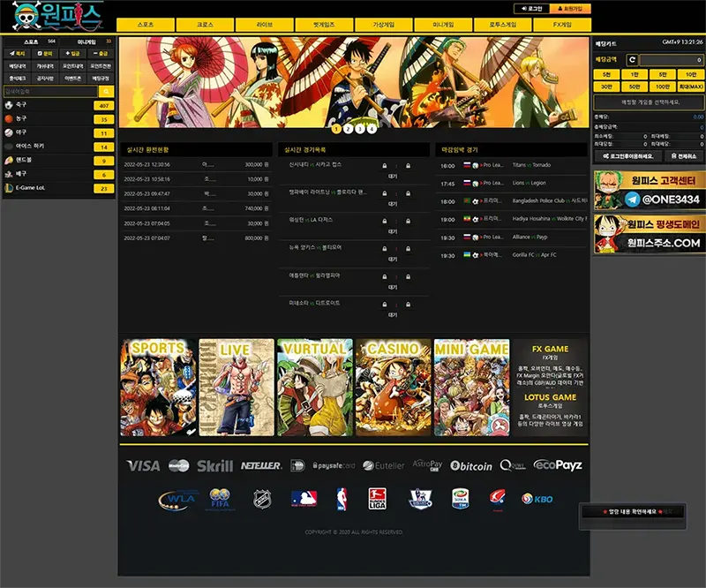Click the NBA league logo
Screen dimensions: 706x588
tap(342, 499)
